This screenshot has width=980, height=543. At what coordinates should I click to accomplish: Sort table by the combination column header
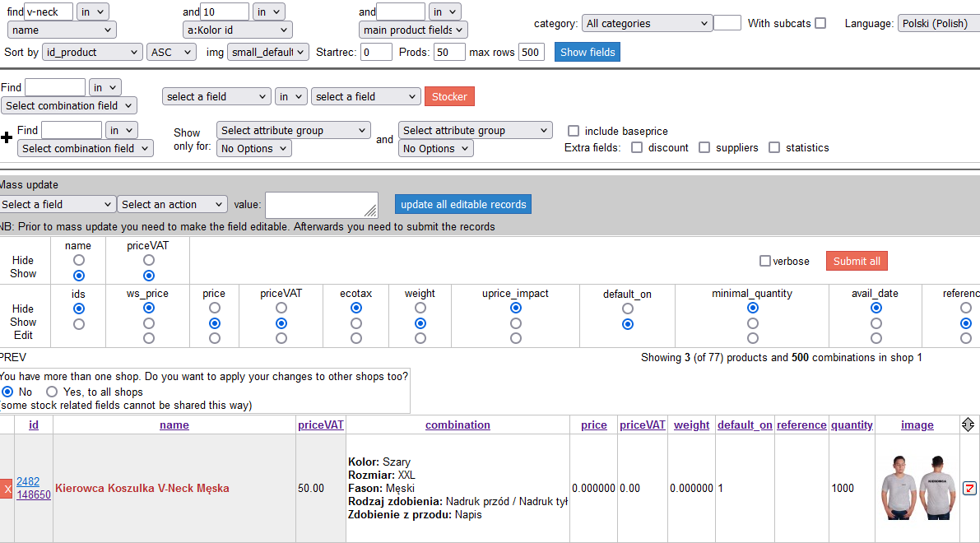[x=457, y=425]
